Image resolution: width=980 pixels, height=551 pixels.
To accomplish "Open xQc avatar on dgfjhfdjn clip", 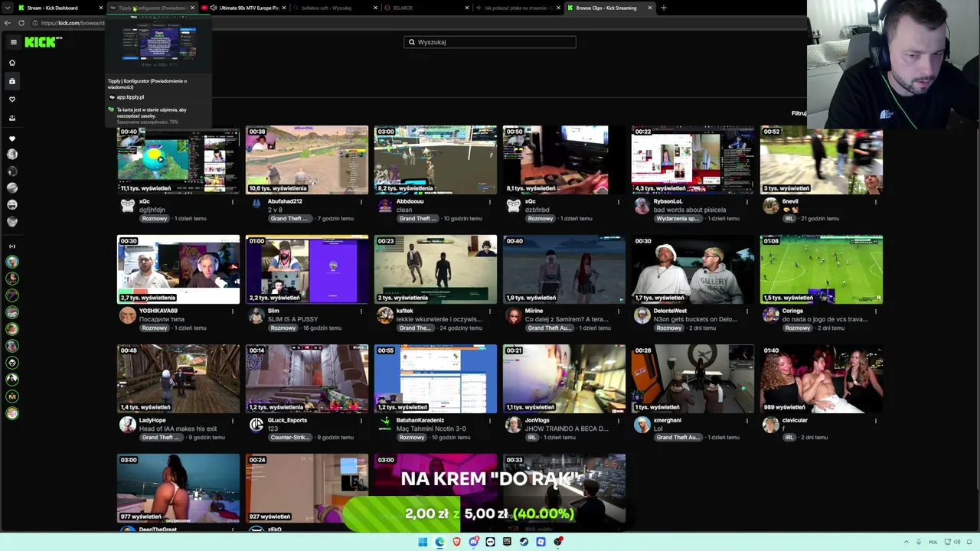I will click(128, 206).
